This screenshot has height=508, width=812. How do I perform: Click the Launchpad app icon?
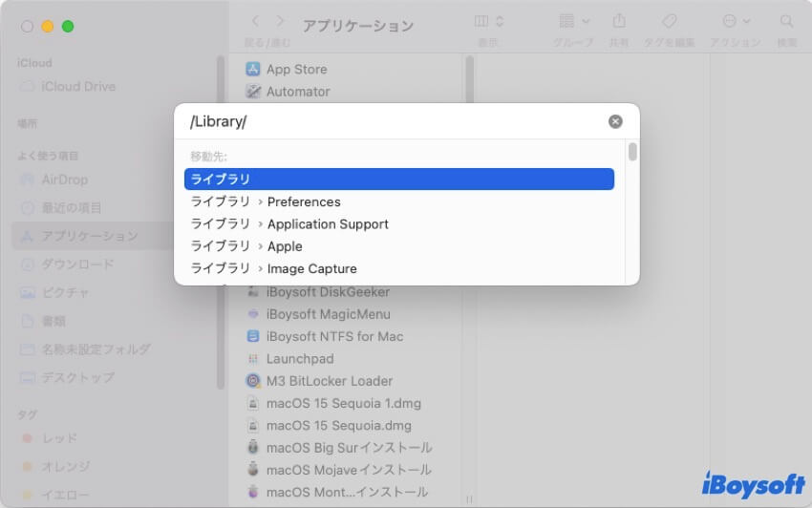point(253,358)
